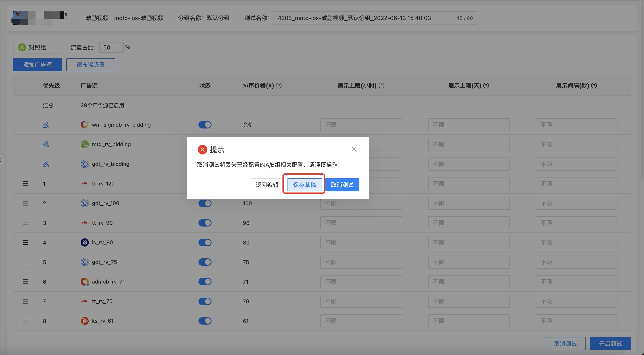644x355 pixels.
Task: Click the ironSource icon next to is_rv_80
Action: [x=84, y=242]
